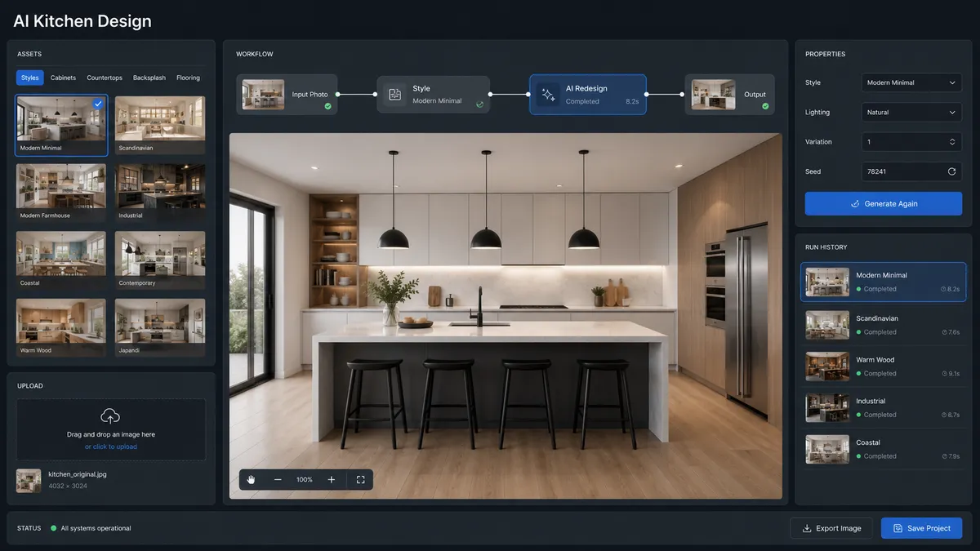Image resolution: width=980 pixels, height=551 pixels.
Task: Open the Lighting dropdown set to Natural
Action: pos(911,113)
